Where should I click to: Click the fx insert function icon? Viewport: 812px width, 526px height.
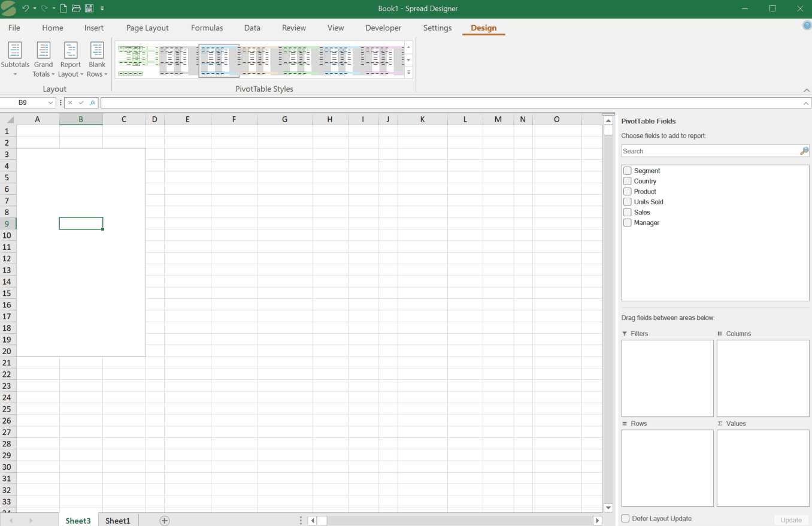click(x=92, y=103)
